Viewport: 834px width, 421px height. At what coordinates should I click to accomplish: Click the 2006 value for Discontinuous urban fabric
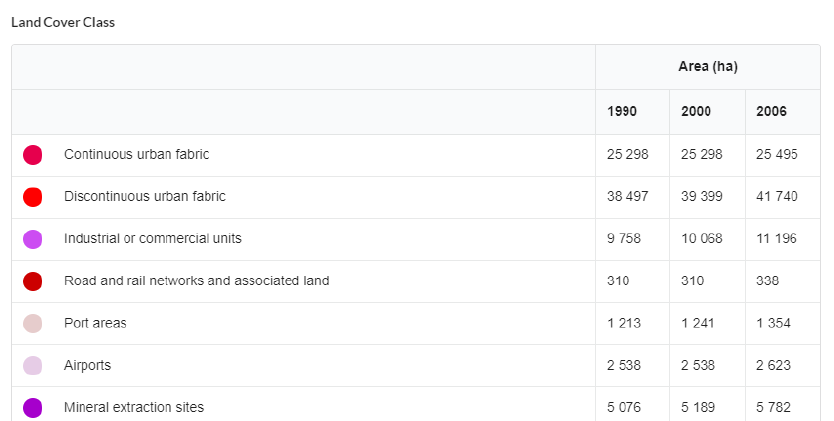click(x=777, y=196)
